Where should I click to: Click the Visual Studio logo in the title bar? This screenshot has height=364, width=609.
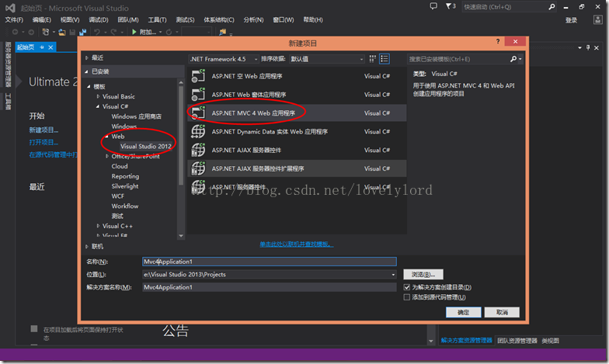point(10,8)
